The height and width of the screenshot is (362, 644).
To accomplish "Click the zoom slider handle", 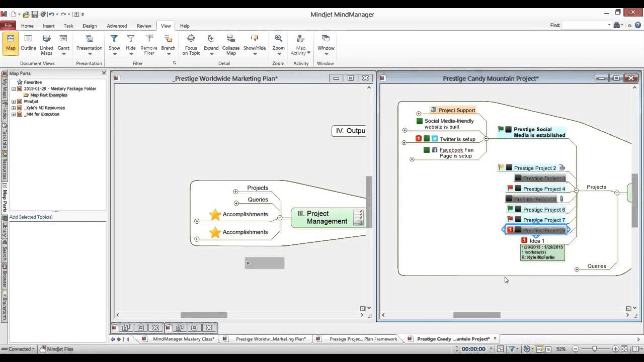I will 595,349.
